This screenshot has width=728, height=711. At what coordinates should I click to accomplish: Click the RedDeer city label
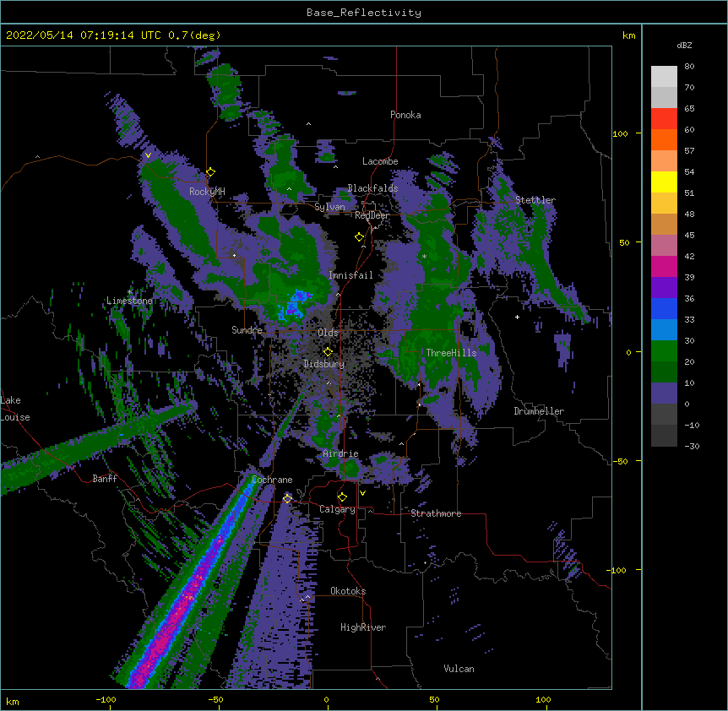click(x=372, y=215)
